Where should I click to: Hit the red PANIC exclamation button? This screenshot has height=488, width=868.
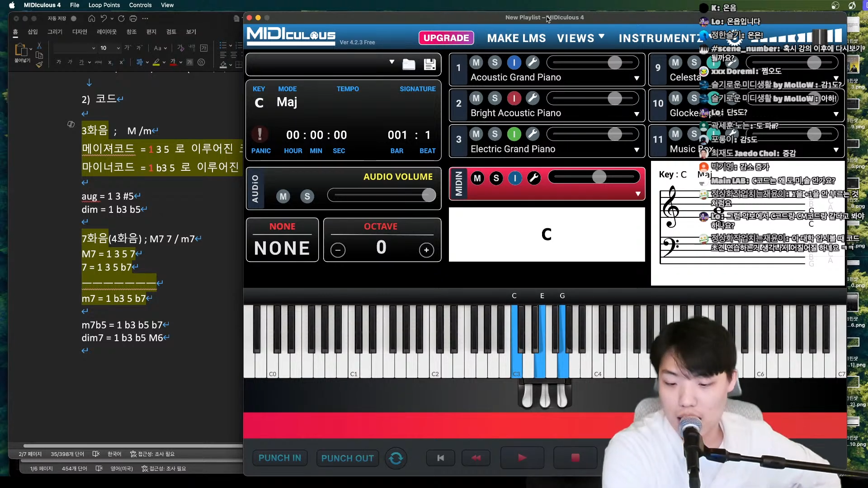point(259,134)
